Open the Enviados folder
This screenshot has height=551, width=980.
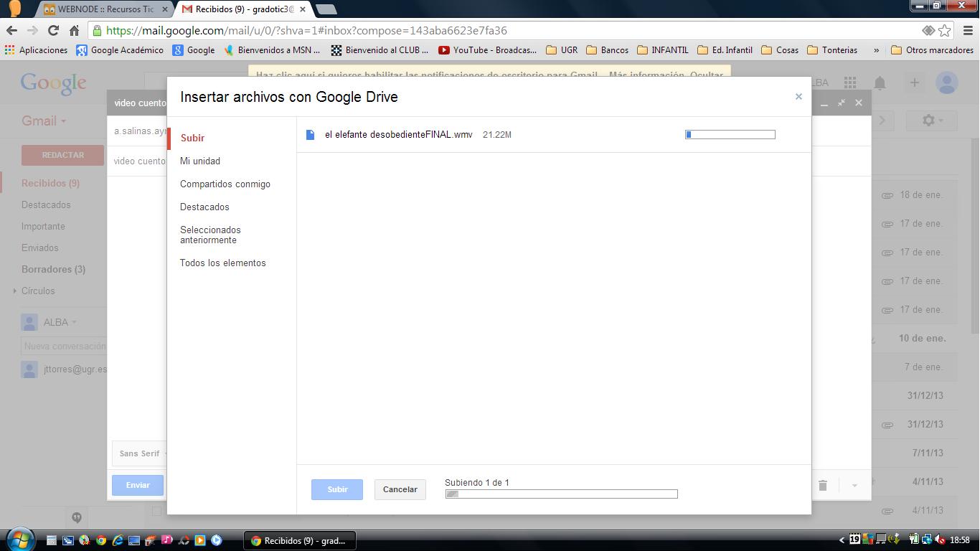40,248
